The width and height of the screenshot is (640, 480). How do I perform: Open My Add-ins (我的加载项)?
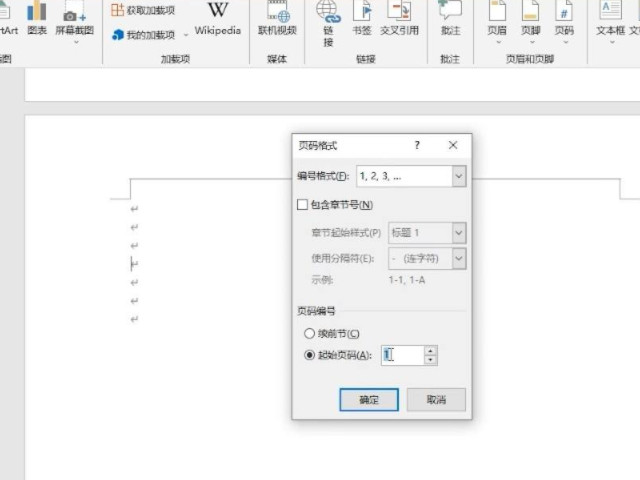[144, 35]
